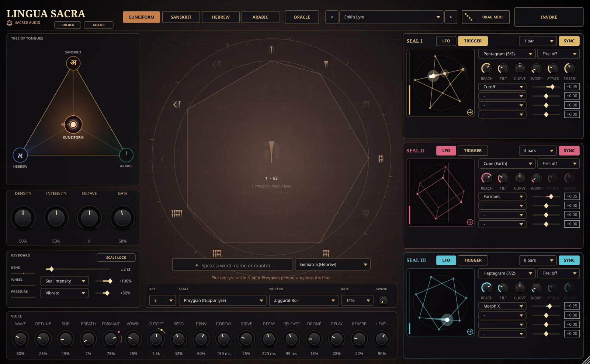Click the Unlock button
This screenshot has width=590, height=364.
[68, 25]
